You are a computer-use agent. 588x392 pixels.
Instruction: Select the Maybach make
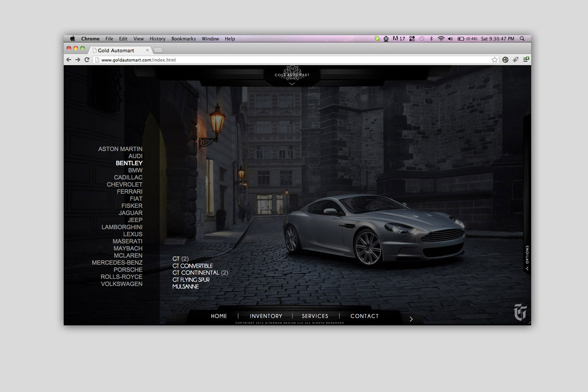coord(128,248)
